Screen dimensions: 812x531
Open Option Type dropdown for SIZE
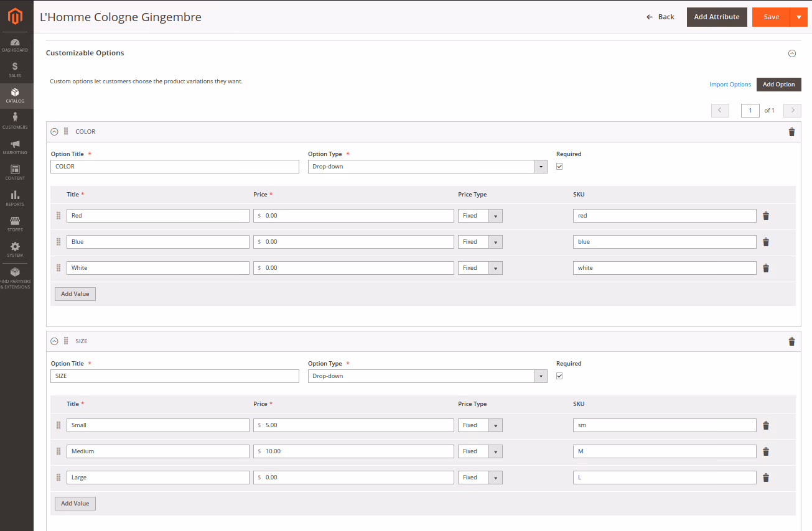(x=427, y=376)
